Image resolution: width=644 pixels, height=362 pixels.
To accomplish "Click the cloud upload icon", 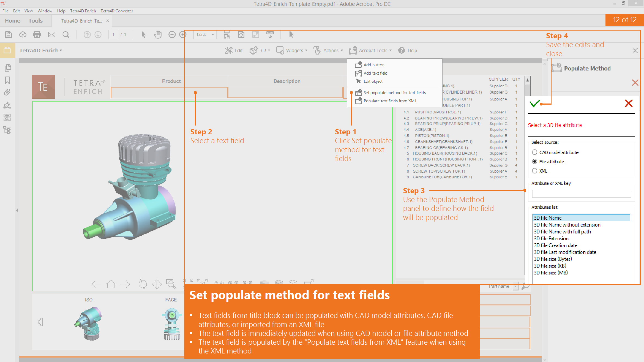I will [23, 35].
